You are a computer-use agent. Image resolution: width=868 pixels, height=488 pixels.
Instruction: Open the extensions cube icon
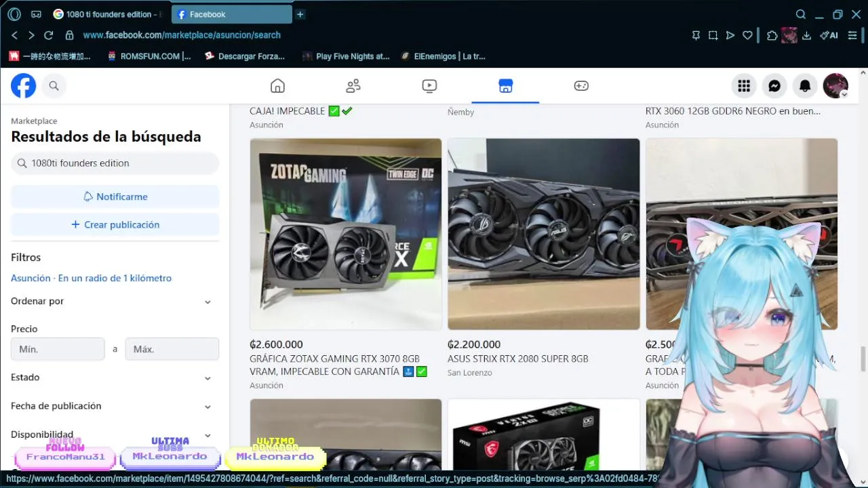click(x=772, y=35)
